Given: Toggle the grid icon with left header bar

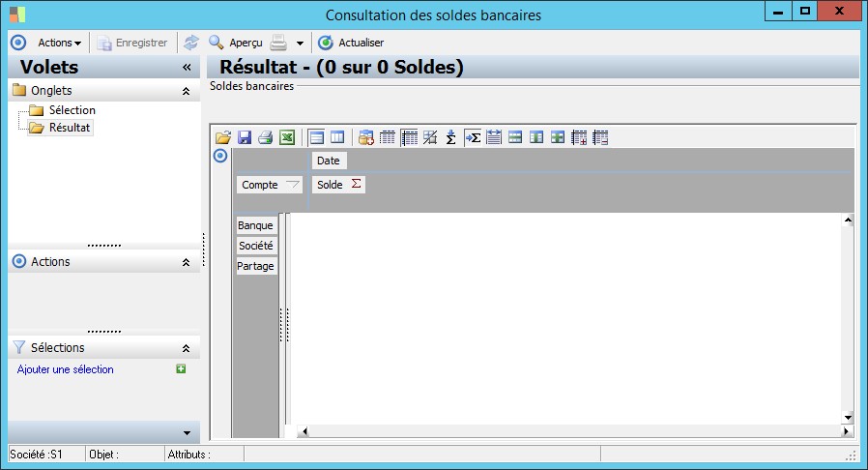Looking at the screenshot, I should click(x=409, y=137).
